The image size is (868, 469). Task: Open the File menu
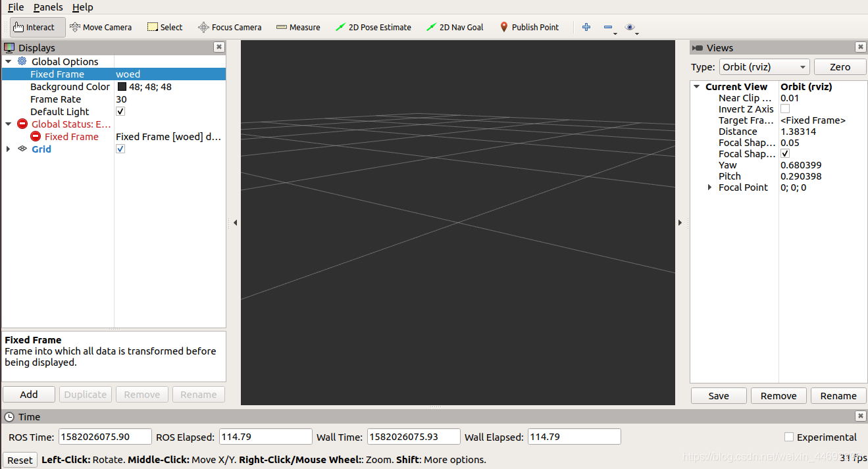pyautogui.click(x=16, y=7)
